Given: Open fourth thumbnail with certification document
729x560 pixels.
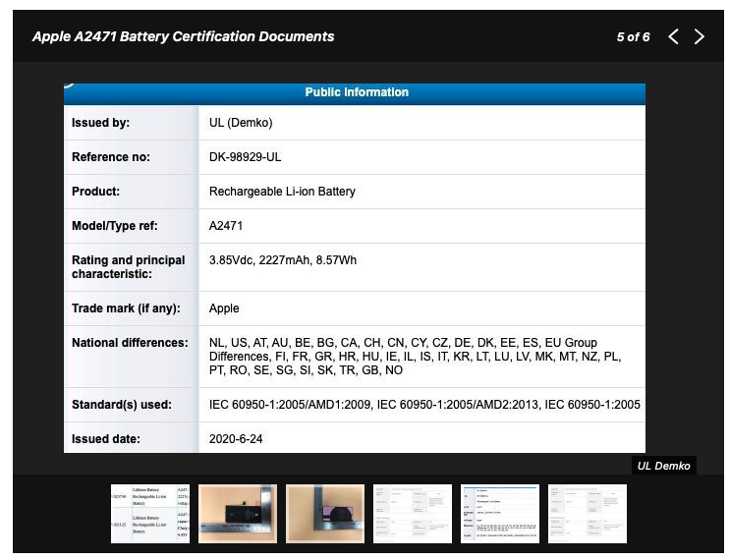Looking at the screenshot, I should click(413, 514).
